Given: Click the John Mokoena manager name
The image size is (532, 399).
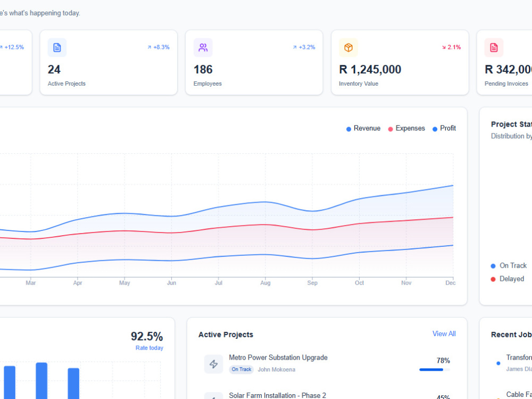Looking at the screenshot, I should (x=276, y=370).
